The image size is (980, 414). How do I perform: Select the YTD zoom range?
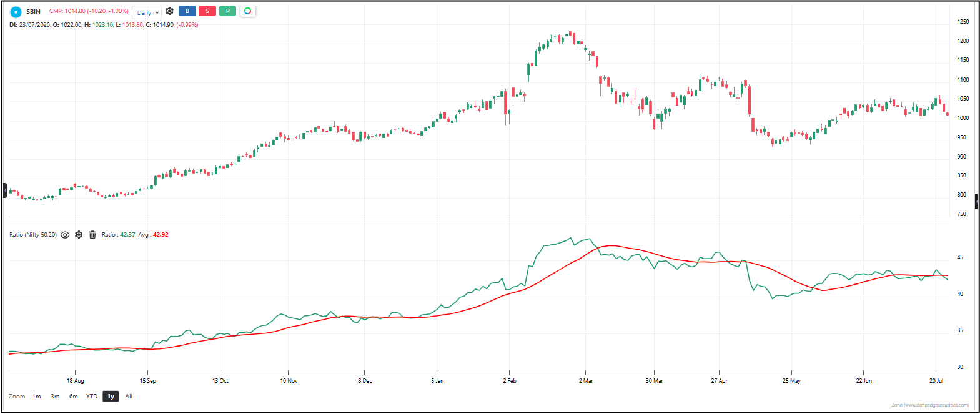tap(92, 397)
